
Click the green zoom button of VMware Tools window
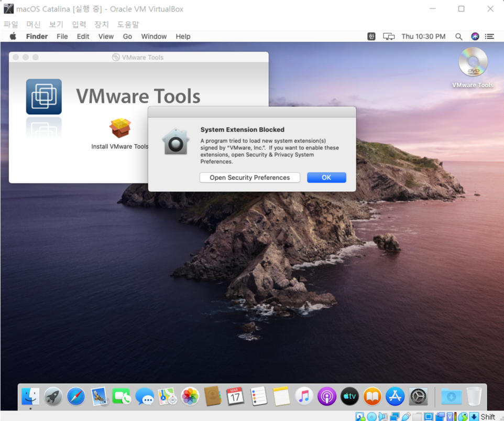point(35,57)
